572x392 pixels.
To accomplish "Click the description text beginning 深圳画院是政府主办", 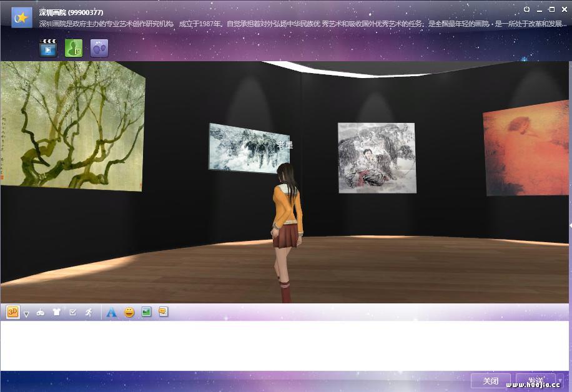I will [x=303, y=24].
